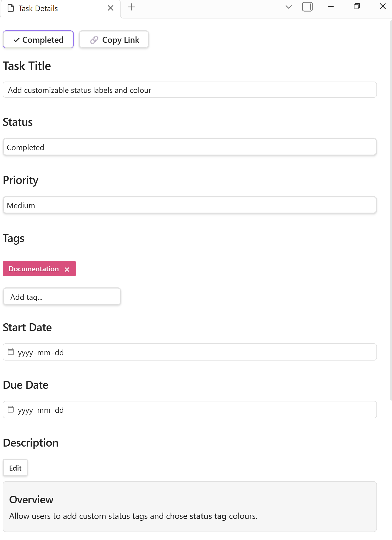This screenshot has height=540, width=392.
Task: Click the Start Date calendar icon
Action: click(x=11, y=352)
